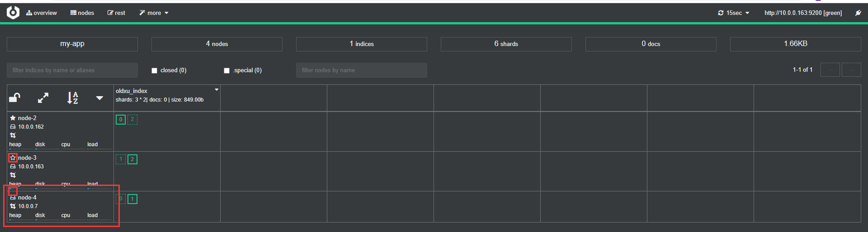Click node-4 heap label
The image size is (868, 232).
tap(15, 215)
